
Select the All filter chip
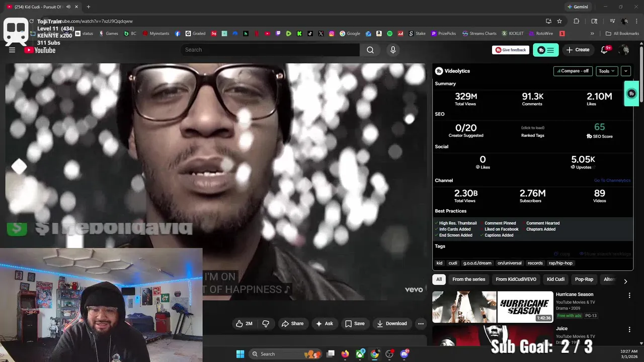(x=439, y=279)
